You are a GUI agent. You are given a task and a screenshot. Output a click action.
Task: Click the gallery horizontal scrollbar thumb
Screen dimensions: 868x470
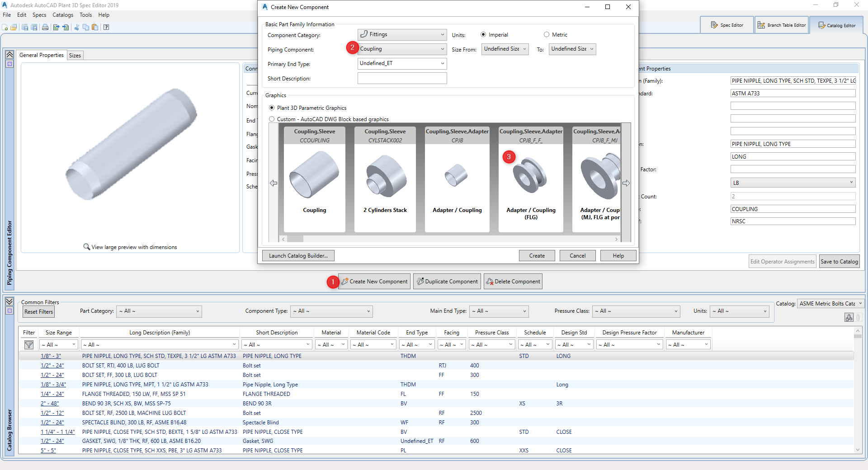coord(295,239)
